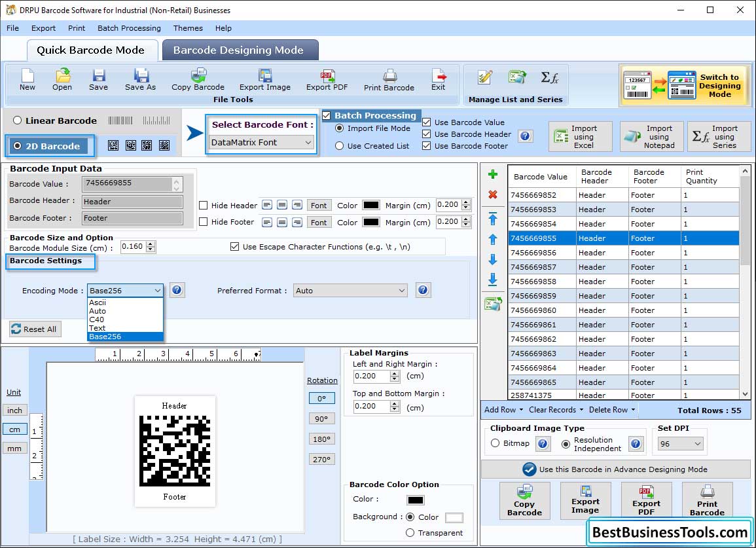Align header left icon
The height and width of the screenshot is (548, 756).
click(x=267, y=205)
